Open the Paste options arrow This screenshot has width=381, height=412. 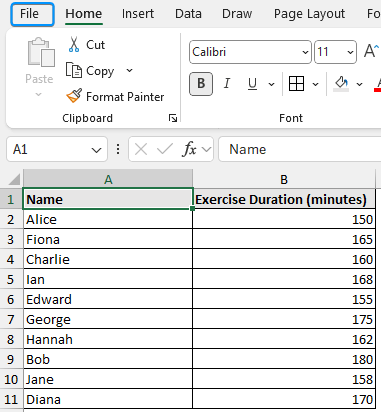[x=39, y=95]
